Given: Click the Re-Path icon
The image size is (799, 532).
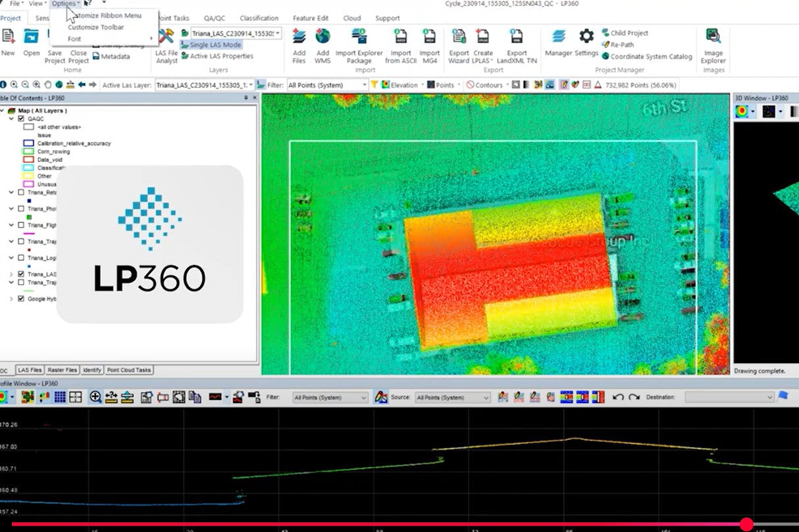Looking at the screenshot, I should coord(606,45).
